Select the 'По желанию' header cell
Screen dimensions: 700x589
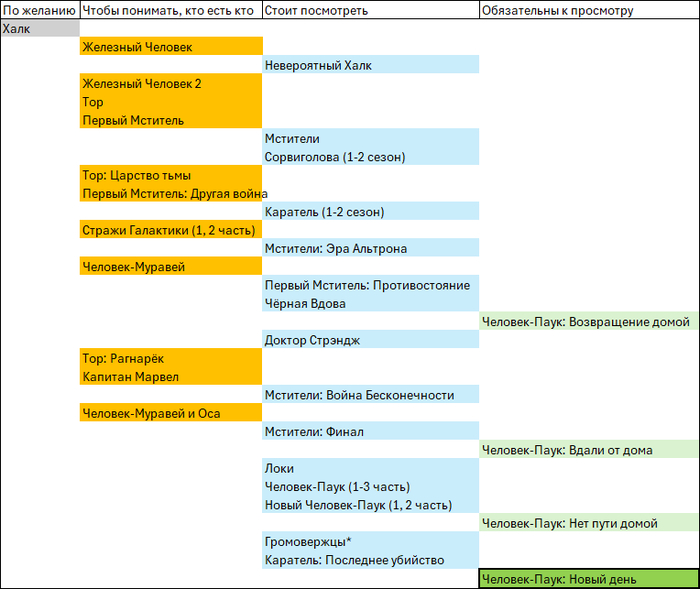click(x=40, y=10)
